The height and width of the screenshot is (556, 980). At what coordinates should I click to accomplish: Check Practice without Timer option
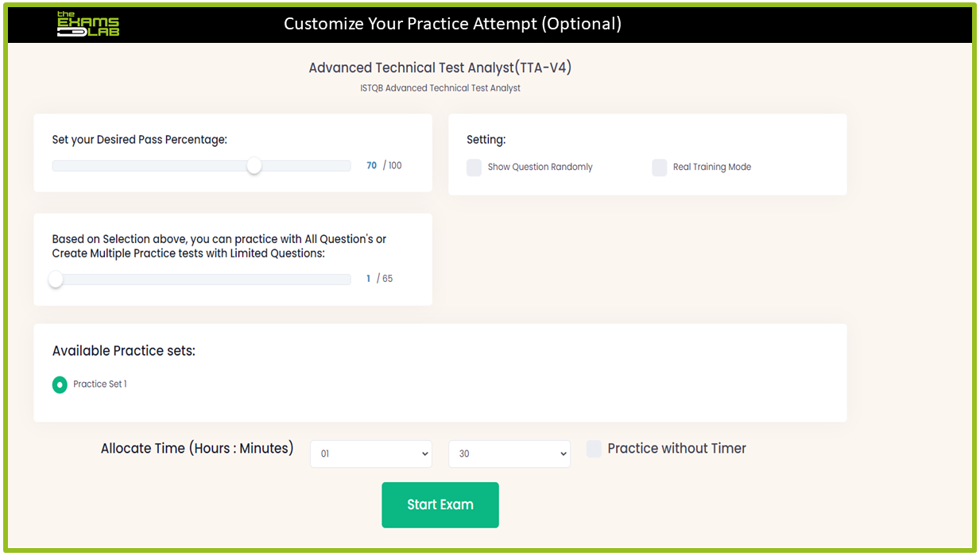click(594, 449)
